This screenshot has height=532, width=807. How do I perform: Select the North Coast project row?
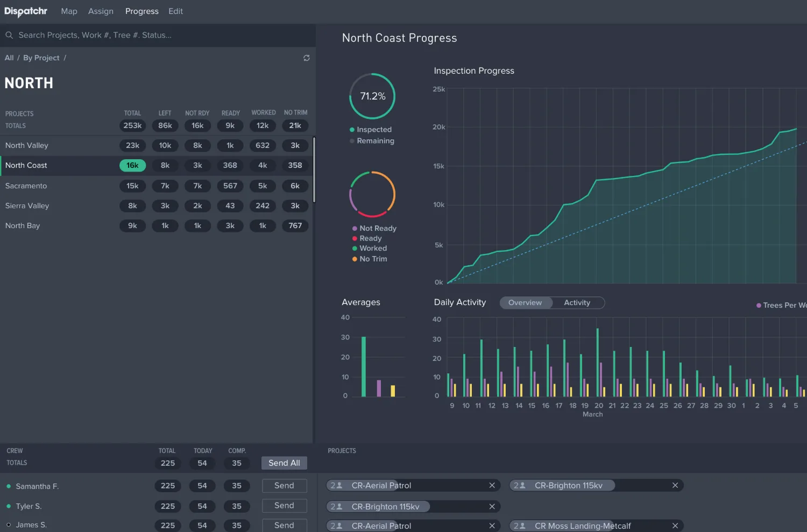156,166
